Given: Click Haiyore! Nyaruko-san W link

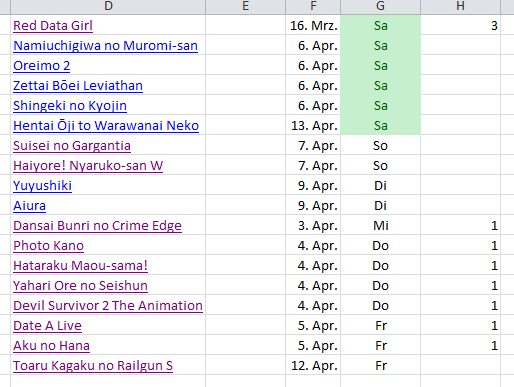Looking at the screenshot, I should (x=88, y=166).
